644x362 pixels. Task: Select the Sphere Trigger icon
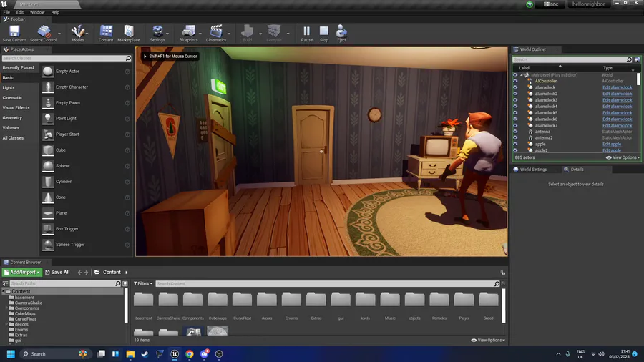(x=48, y=245)
